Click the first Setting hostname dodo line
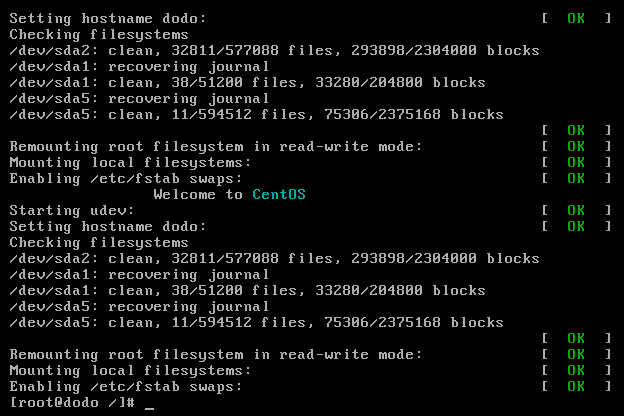624x416 pixels. [x=108, y=18]
